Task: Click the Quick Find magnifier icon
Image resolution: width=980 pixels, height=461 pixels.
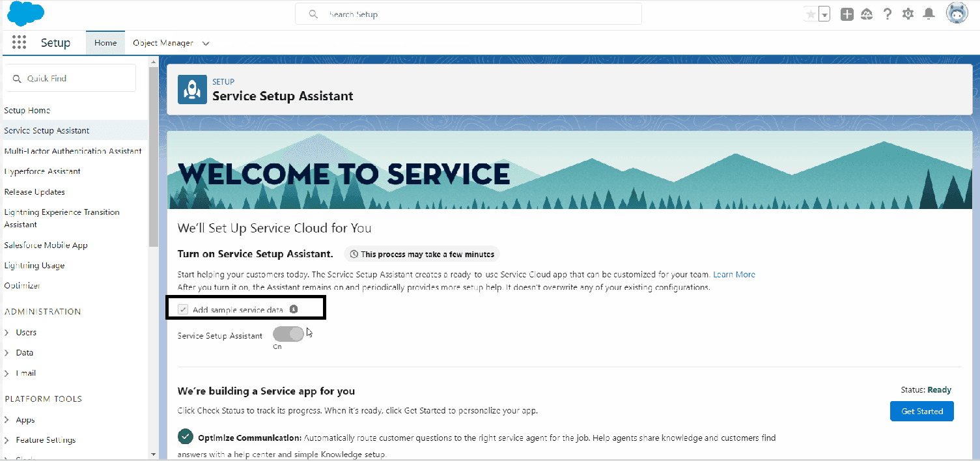Action: coord(18,79)
